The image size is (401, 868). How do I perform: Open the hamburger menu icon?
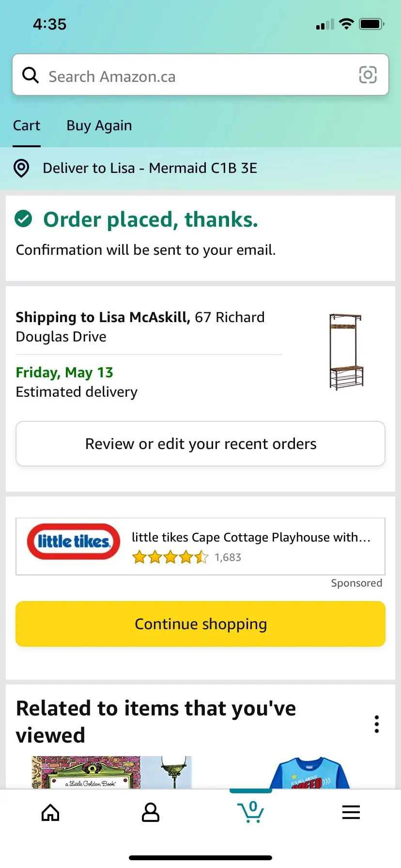(351, 812)
